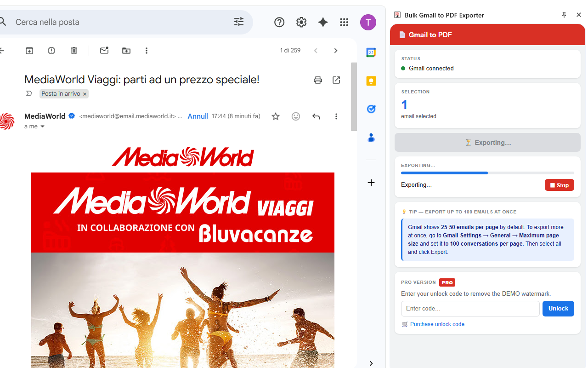The width and height of the screenshot is (588, 368).
Task: Click the email vertical scrollbar
Action: pos(354,97)
